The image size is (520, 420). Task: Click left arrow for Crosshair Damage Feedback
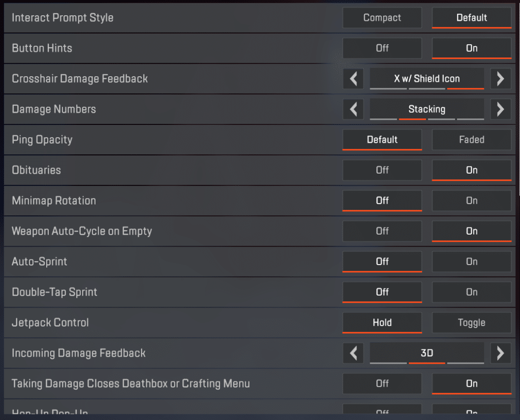[x=353, y=79]
